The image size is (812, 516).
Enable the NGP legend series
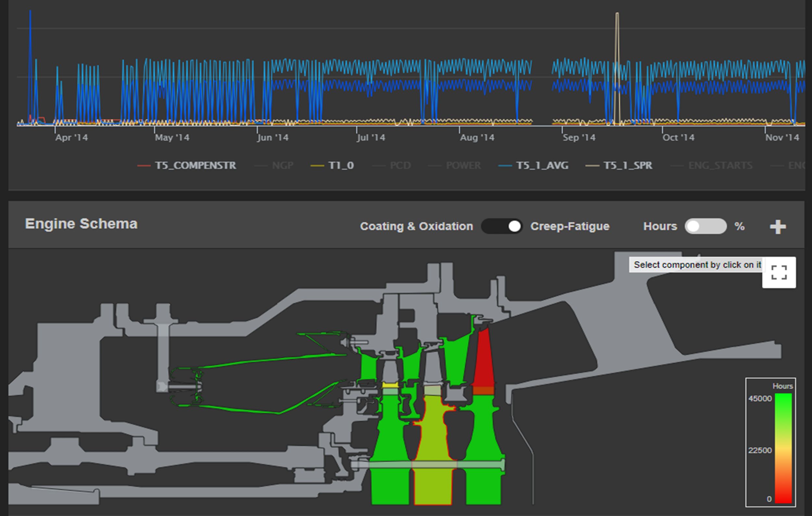(282, 165)
